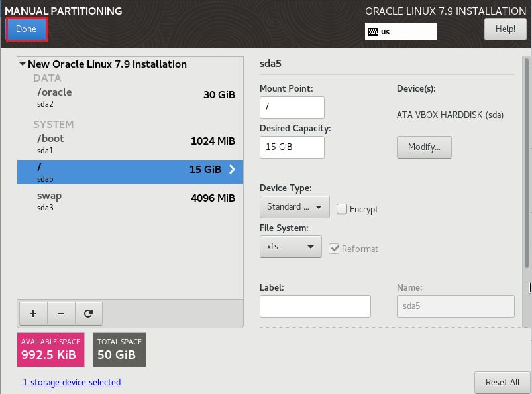532x394 pixels.
Task: Select the / sda5 partition row
Action: 131,172
